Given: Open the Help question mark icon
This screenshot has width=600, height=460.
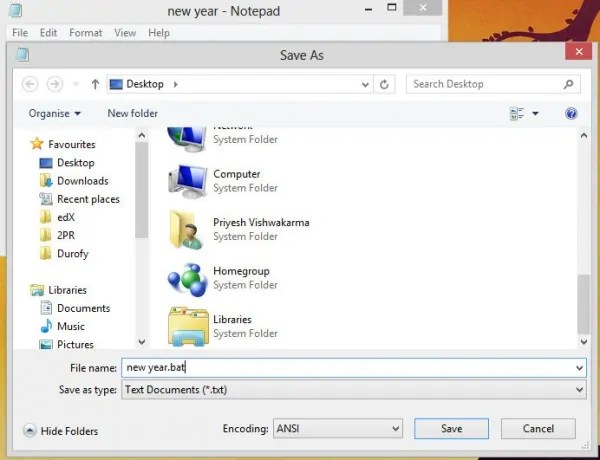Looking at the screenshot, I should pos(571,114).
